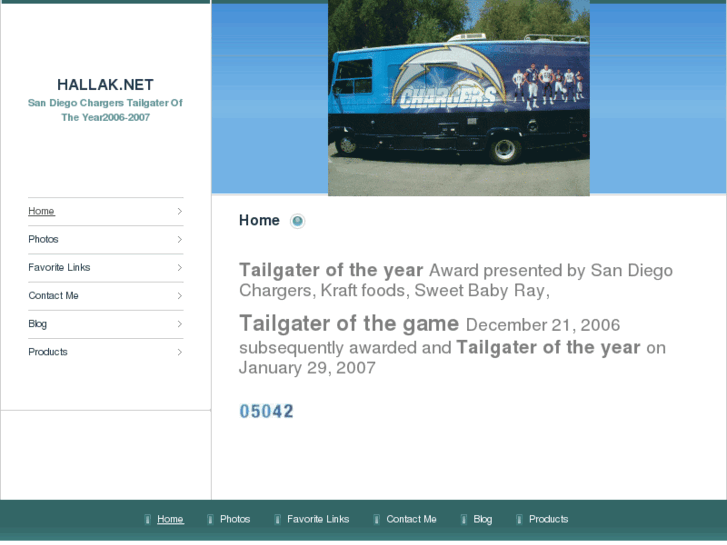The image size is (727, 545).
Task: Open Contact Me in the footer bar
Action: (411, 519)
